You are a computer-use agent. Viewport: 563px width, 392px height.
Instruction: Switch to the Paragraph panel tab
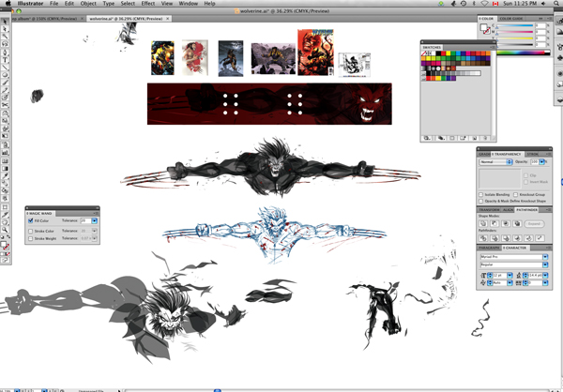click(x=489, y=248)
